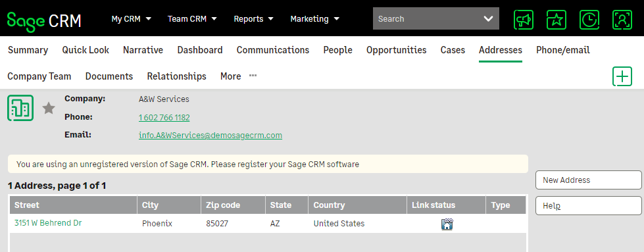
Task: Open the Relationships tab
Action: (176, 76)
